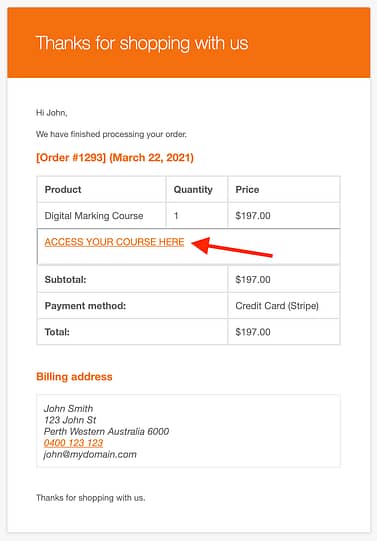Select the email john@mydomain.com
This screenshot has height=541, width=377.
click(x=90, y=454)
